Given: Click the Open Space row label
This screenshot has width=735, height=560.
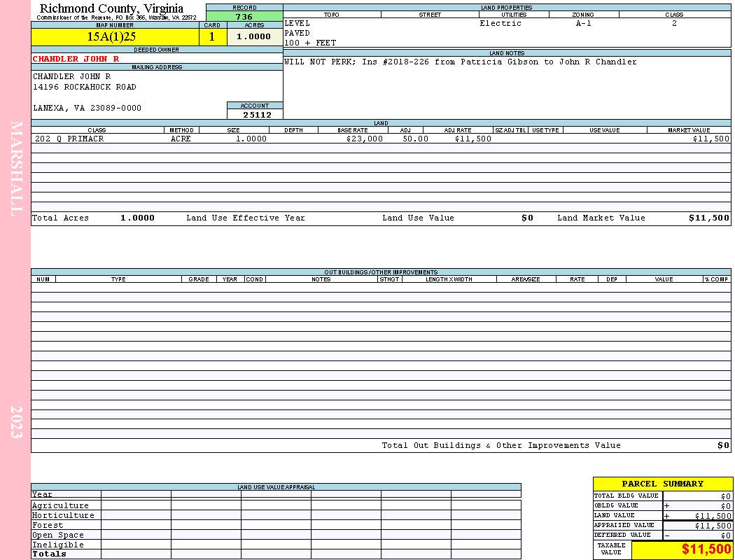Looking at the screenshot, I should click(57, 535).
